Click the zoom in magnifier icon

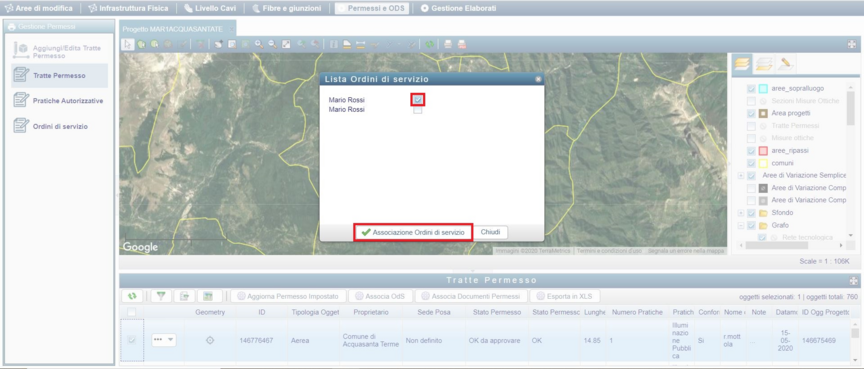[x=258, y=45]
